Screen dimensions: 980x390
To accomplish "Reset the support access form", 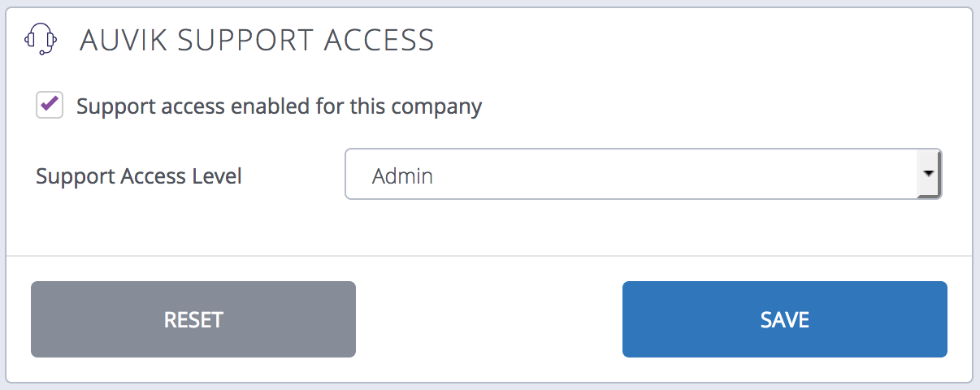I will (x=193, y=319).
